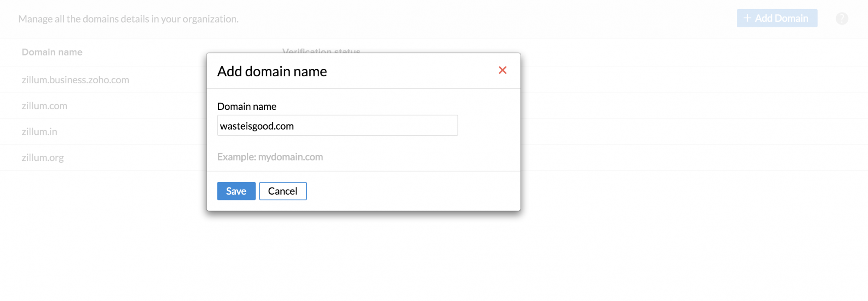Click the Domain name column header
The image size is (868, 301).
[x=52, y=52]
